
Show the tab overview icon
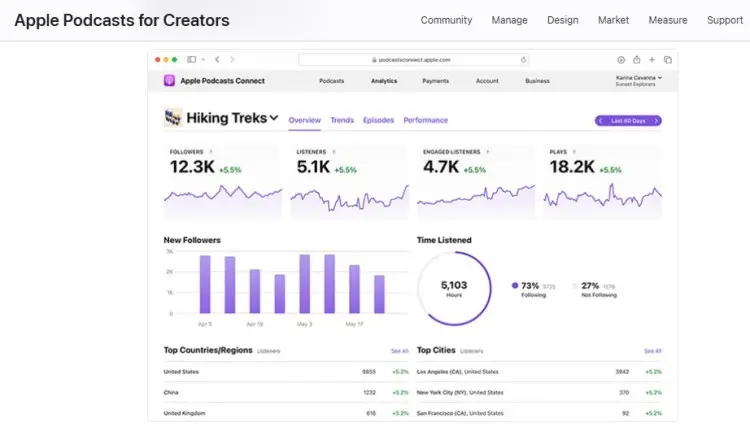tap(668, 60)
